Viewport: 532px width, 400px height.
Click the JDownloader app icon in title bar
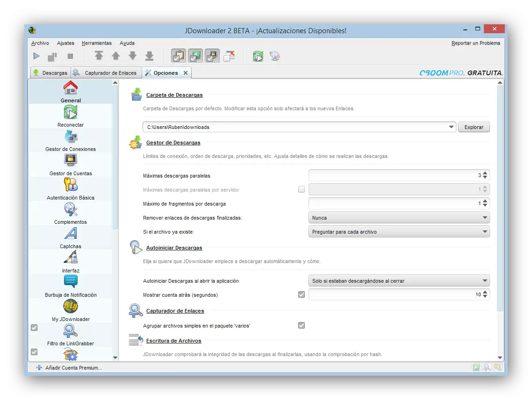tap(32, 30)
